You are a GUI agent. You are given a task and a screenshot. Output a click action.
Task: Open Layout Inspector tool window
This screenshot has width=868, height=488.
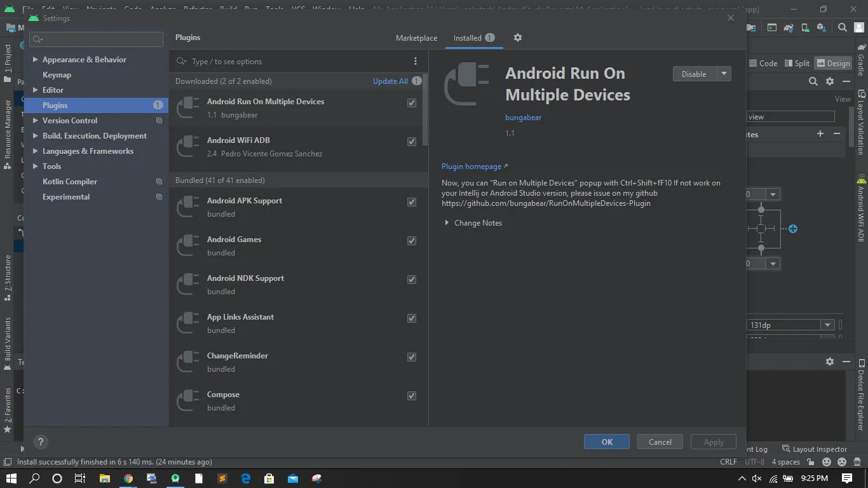[x=815, y=449]
